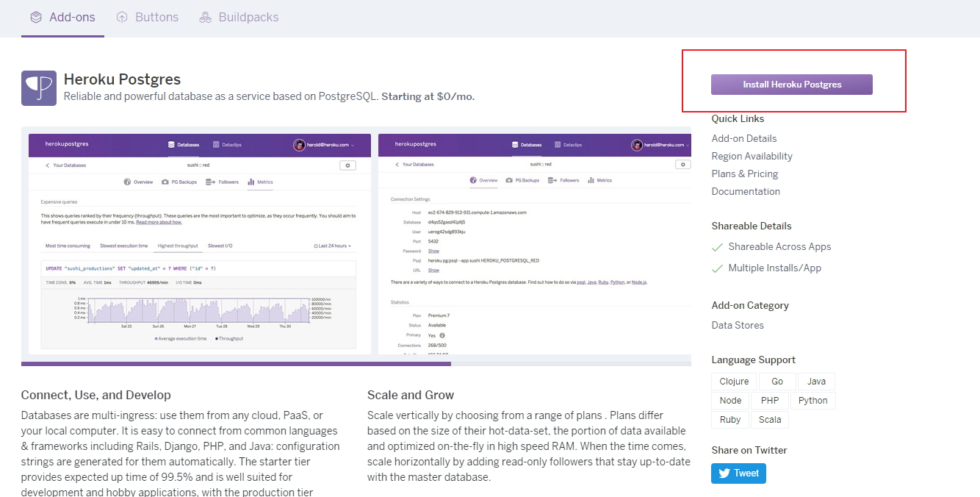Open the Documentation link
Viewport: 980px width, 497px height.
[746, 191]
